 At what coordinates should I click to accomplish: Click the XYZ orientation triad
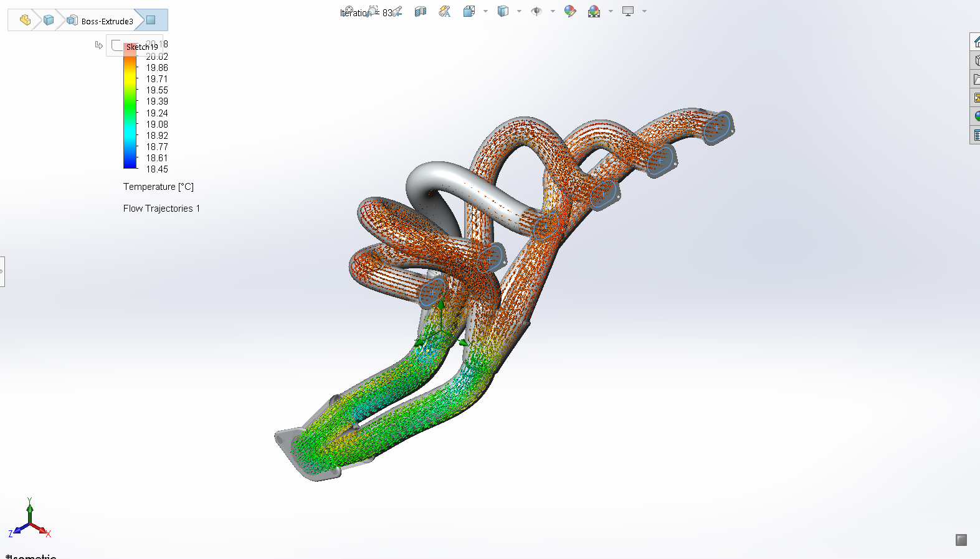(29, 518)
